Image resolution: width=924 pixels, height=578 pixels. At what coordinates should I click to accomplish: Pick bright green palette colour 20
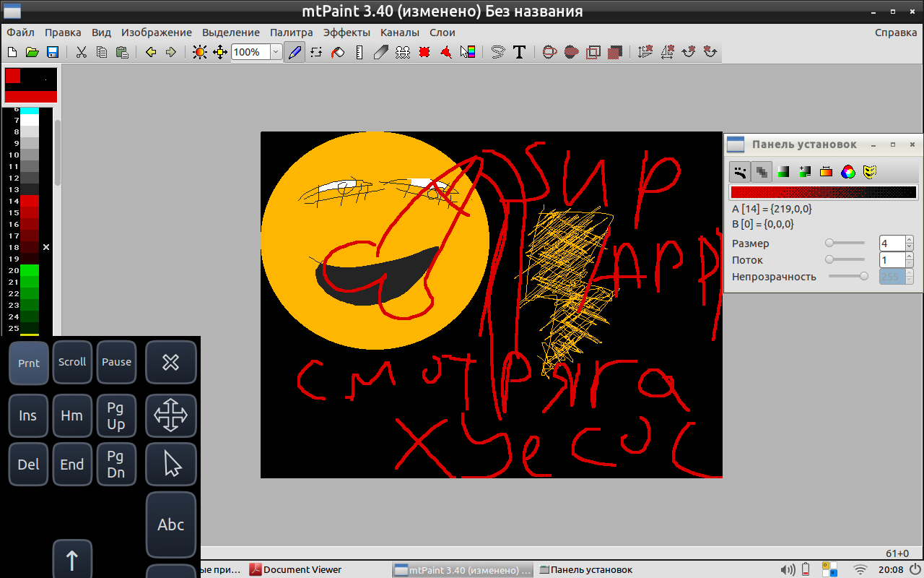[x=30, y=270]
